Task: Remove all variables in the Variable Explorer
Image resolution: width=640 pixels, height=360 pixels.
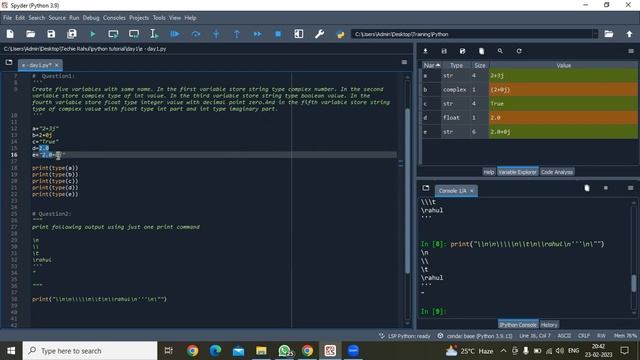Action: 482,51
